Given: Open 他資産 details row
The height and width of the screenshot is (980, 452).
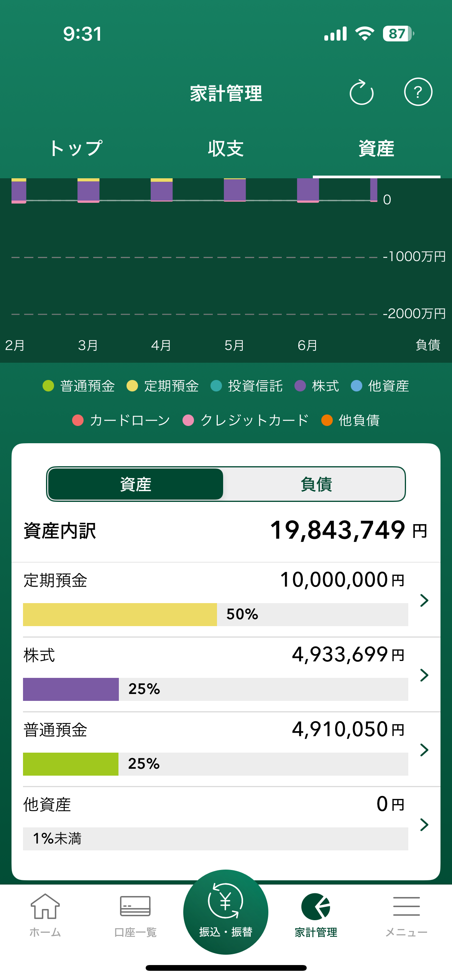Looking at the screenshot, I should coord(226,824).
